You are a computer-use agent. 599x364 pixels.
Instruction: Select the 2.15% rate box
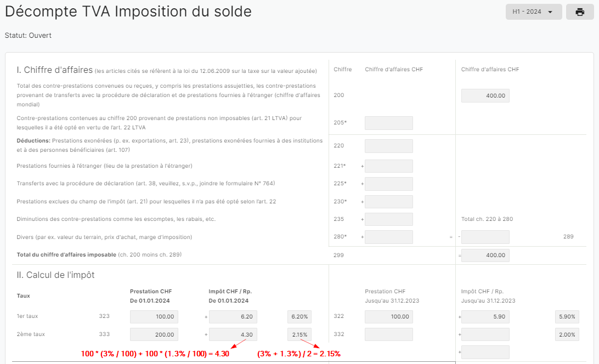coord(299,334)
